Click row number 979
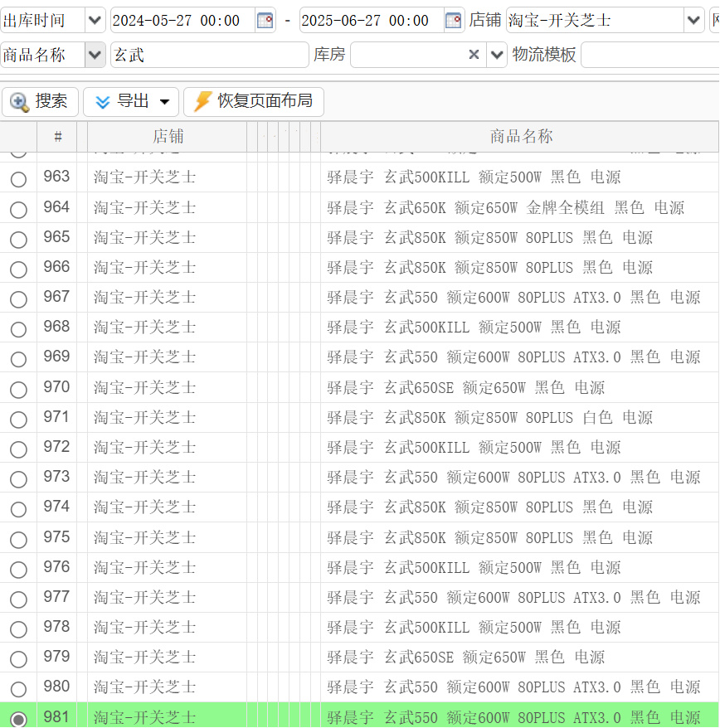The height and width of the screenshot is (728, 720). [x=56, y=657]
